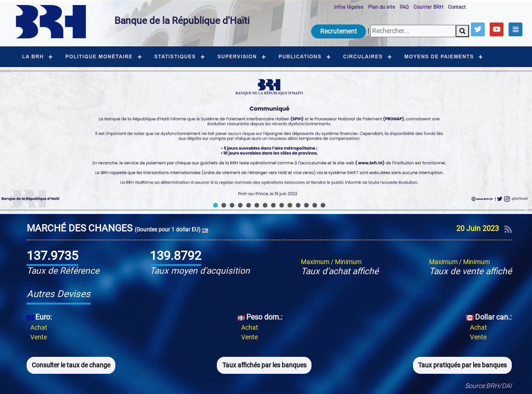Select the third carousel dot
The height and width of the screenshot is (394, 532).
(232, 205)
